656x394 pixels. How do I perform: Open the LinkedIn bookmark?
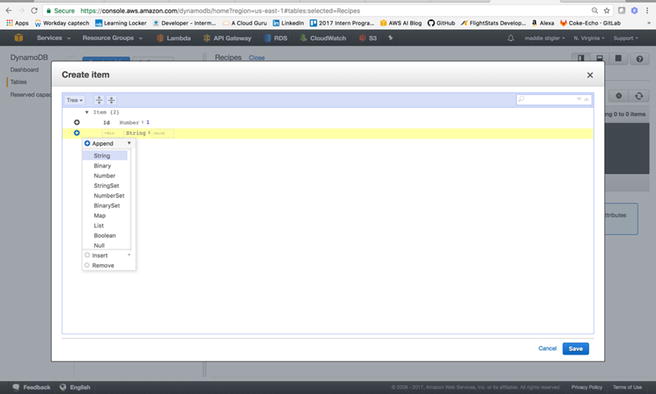coord(288,23)
